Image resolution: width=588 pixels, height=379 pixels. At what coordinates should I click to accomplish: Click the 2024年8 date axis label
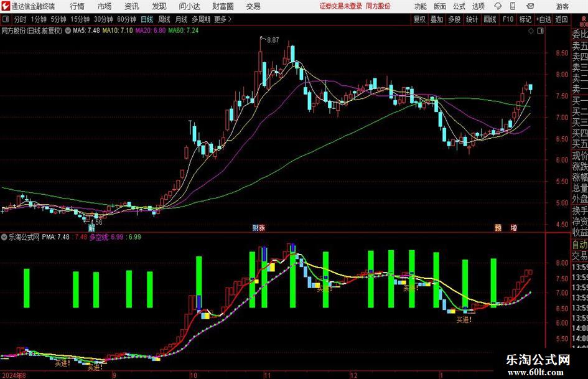point(14,375)
